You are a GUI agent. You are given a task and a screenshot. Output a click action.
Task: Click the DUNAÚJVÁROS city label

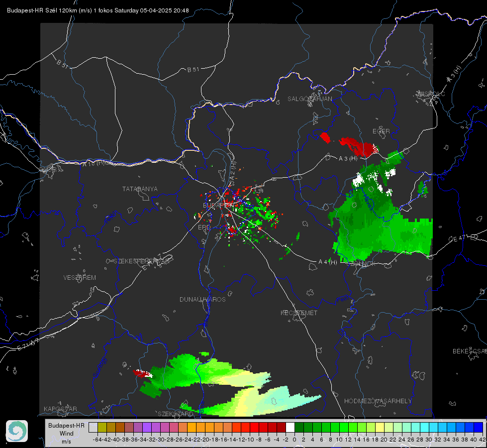tap(202, 299)
